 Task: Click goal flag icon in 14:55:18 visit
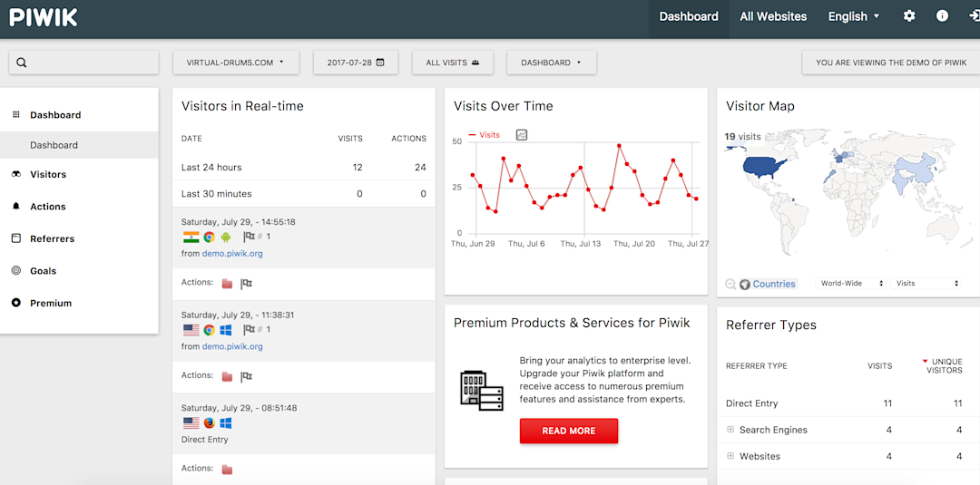pyautogui.click(x=249, y=237)
